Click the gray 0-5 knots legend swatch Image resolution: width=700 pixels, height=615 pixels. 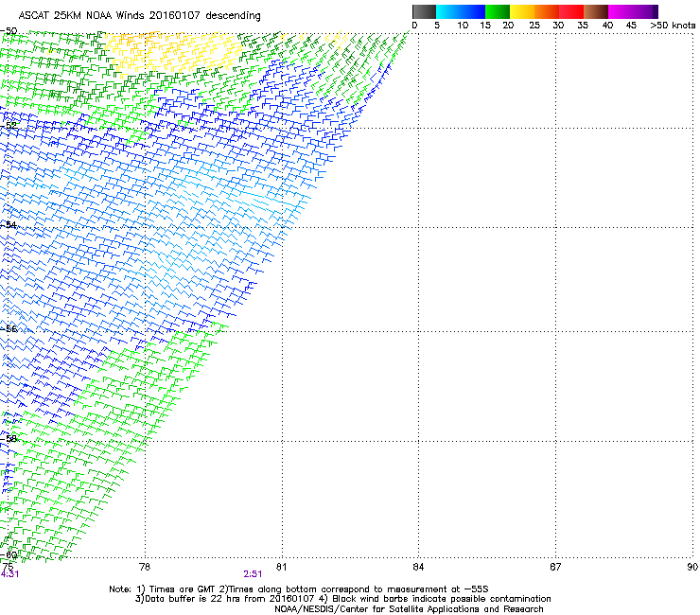point(424,11)
